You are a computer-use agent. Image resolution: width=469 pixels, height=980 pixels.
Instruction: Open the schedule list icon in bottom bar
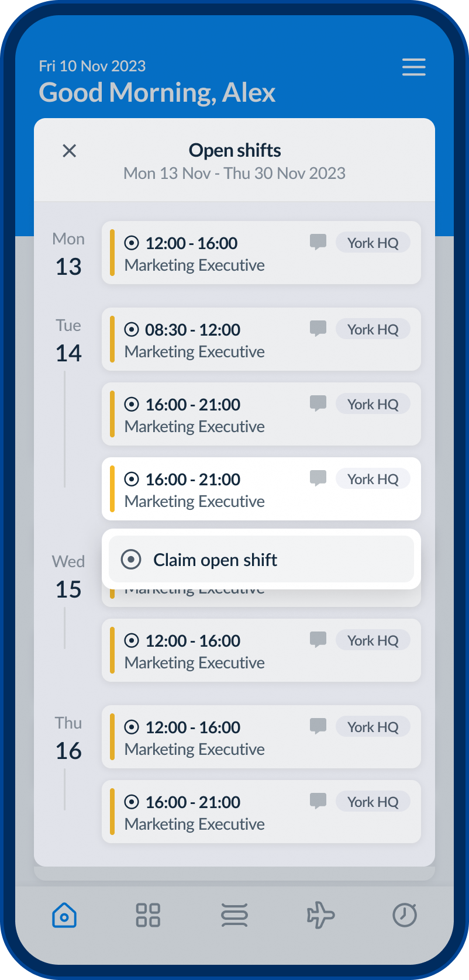pos(235,915)
